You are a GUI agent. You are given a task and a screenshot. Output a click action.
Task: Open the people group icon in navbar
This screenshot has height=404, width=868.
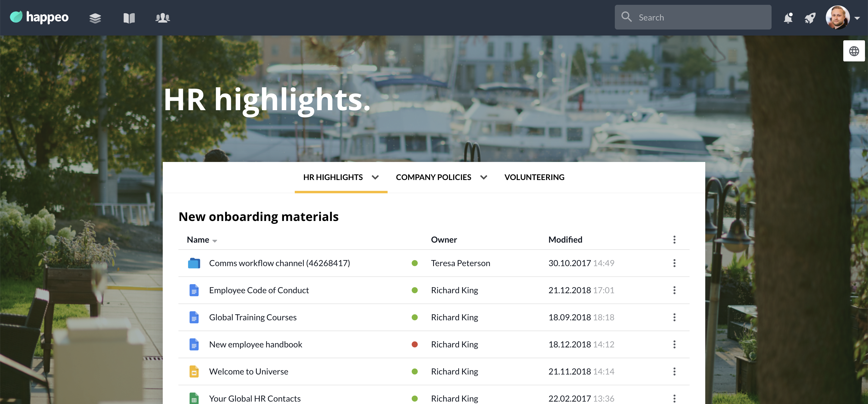[162, 17]
